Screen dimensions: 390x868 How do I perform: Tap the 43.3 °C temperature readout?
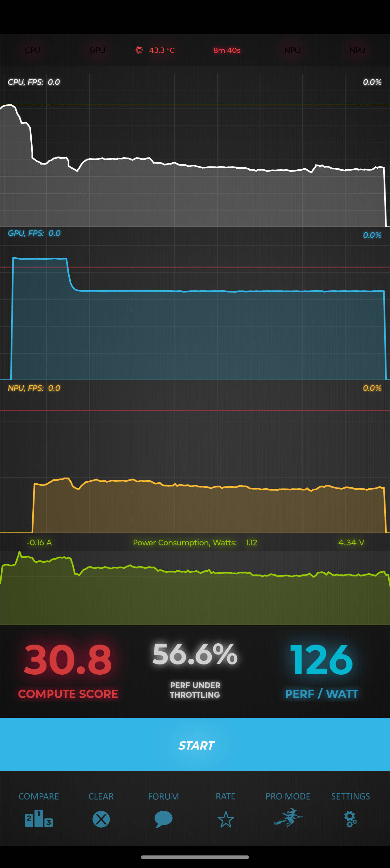[x=162, y=50]
